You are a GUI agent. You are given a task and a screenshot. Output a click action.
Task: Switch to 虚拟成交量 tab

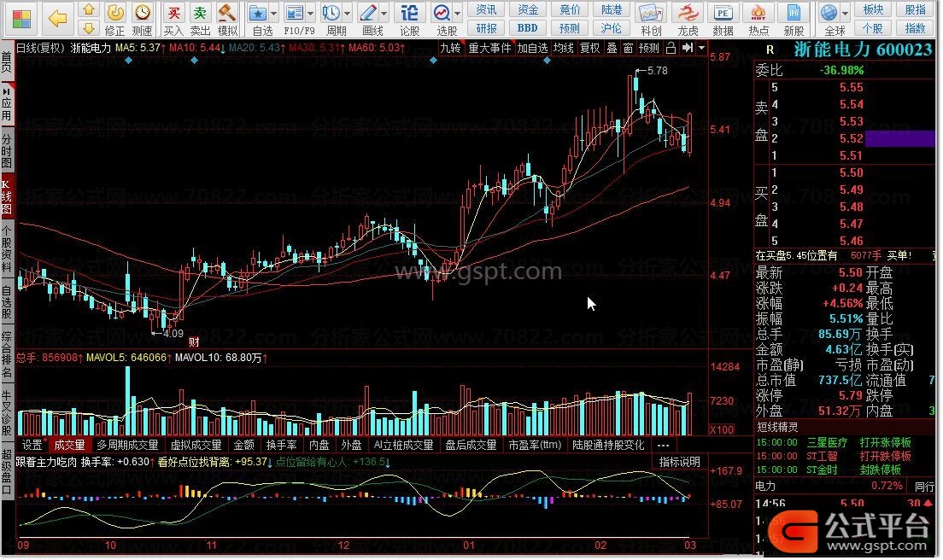point(196,446)
